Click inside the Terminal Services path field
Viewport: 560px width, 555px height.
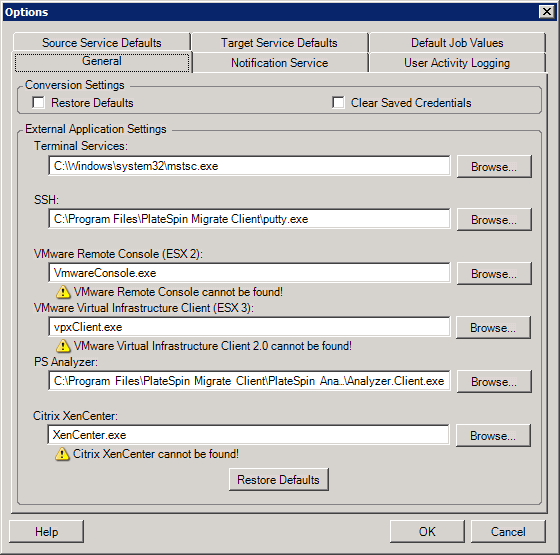coord(249,166)
